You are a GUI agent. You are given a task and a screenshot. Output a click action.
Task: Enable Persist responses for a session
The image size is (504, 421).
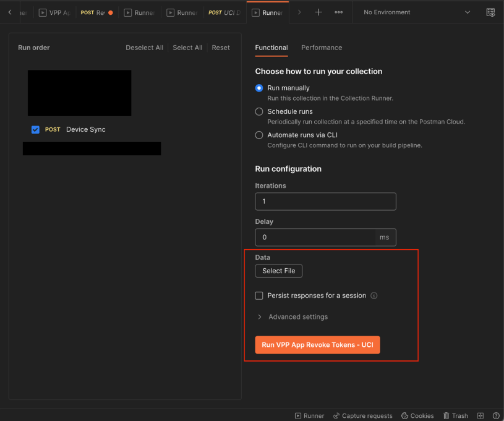click(x=259, y=296)
